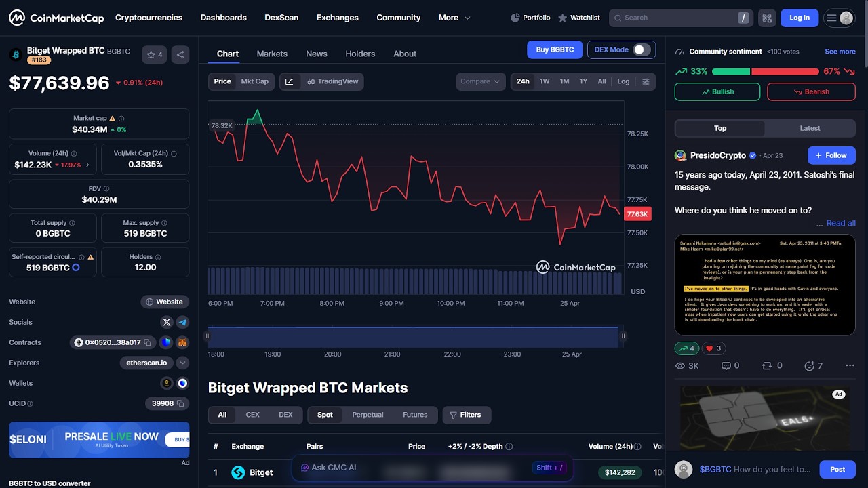
Task: Open the Compare dropdown
Action: pyautogui.click(x=481, y=81)
